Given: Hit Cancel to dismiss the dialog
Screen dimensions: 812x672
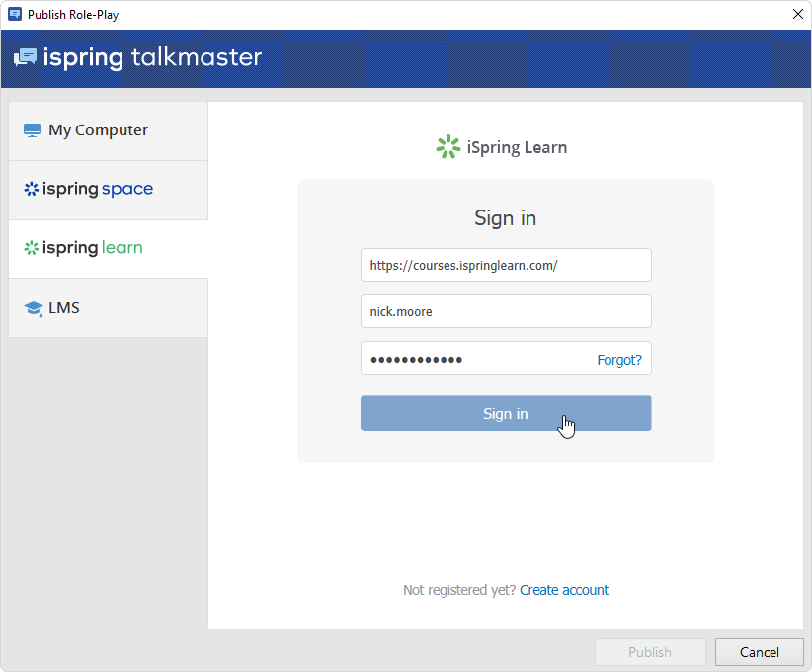Looking at the screenshot, I should point(759,652).
